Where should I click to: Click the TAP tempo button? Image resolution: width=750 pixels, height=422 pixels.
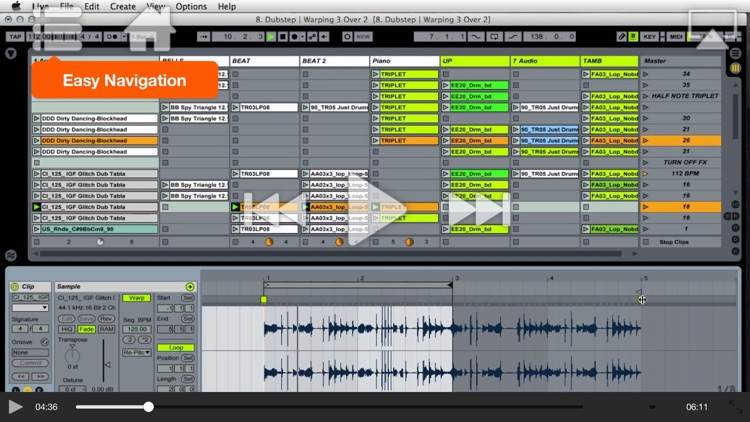[15, 36]
